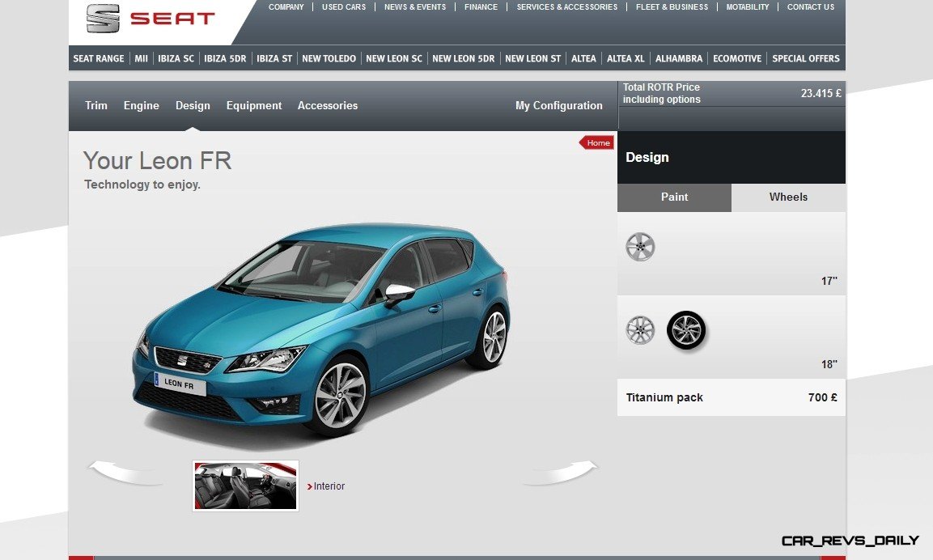Select the Altea model
Image resolution: width=933 pixels, height=560 pixels.
pos(583,58)
